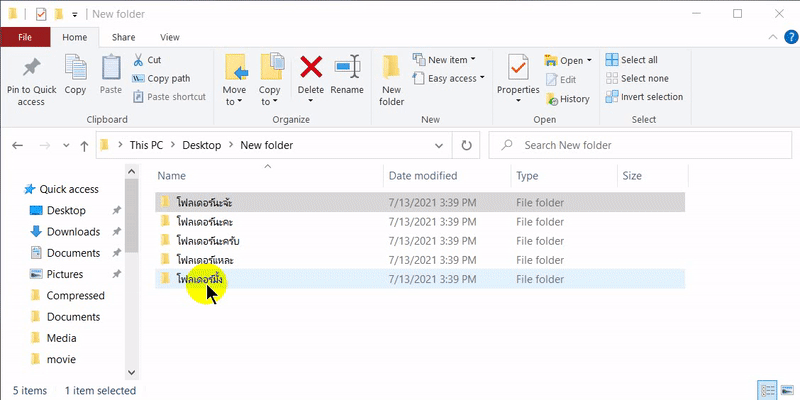Click the Edit ribbon button
800x400 pixels.
[x=561, y=80]
